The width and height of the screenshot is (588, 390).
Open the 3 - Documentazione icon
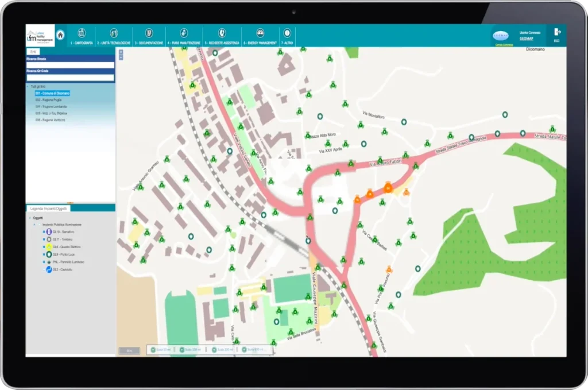click(x=149, y=33)
